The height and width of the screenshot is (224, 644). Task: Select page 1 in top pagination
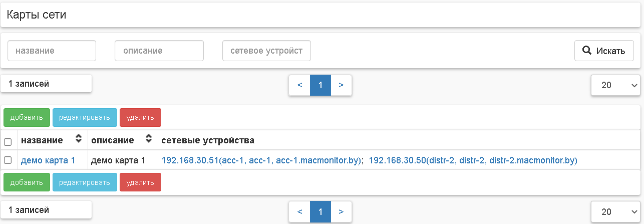320,85
